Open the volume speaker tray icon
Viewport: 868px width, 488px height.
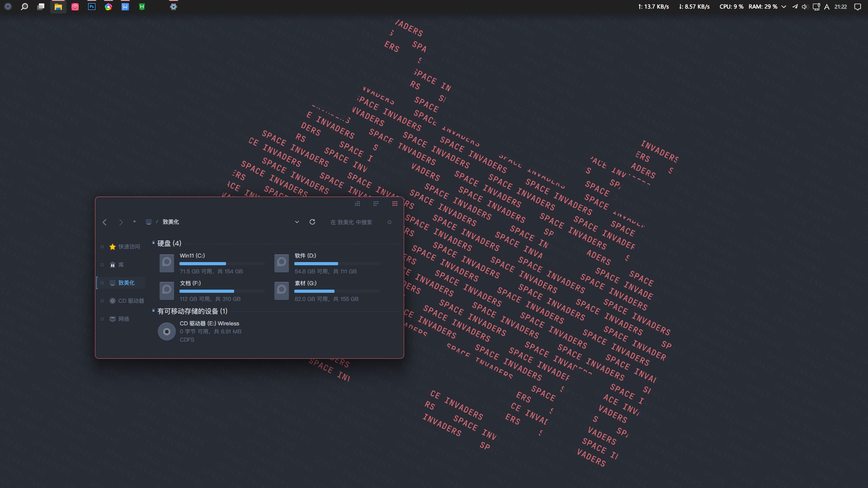coord(804,7)
